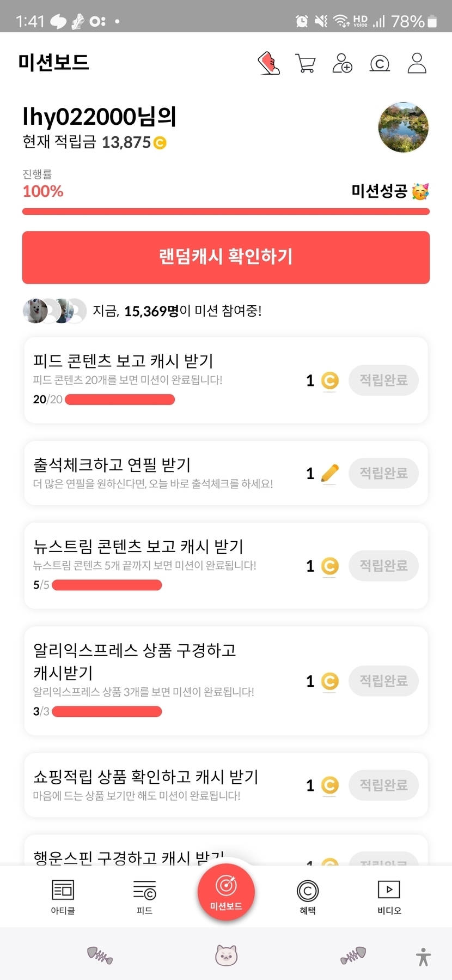Screen dimensions: 452x980
Task: Tap the left fishbone icon
Action: pos(100,955)
